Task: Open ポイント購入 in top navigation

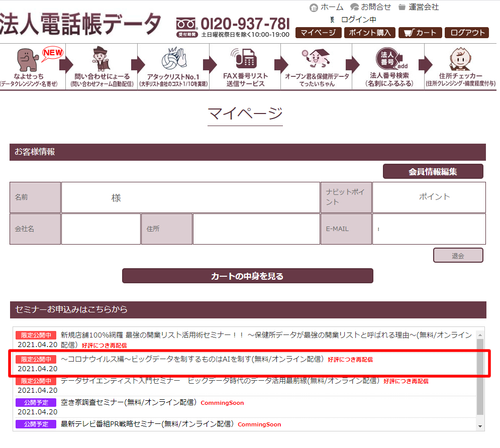Action: pos(370,33)
